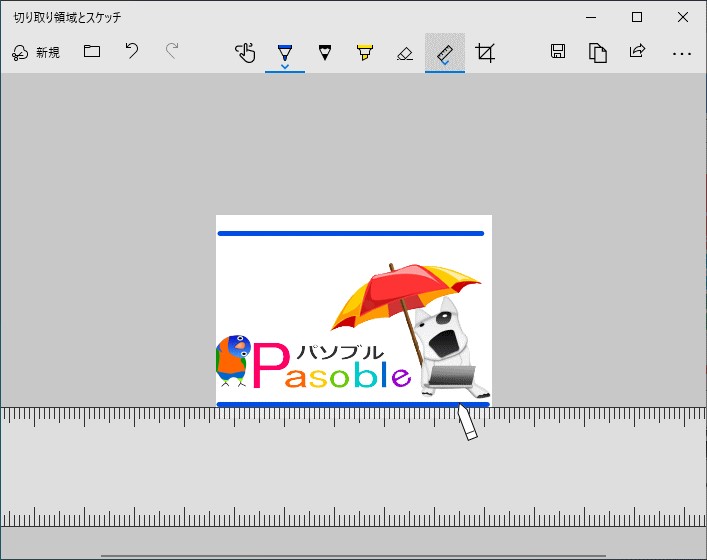Toggle touch writing hand icon

click(245, 53)
